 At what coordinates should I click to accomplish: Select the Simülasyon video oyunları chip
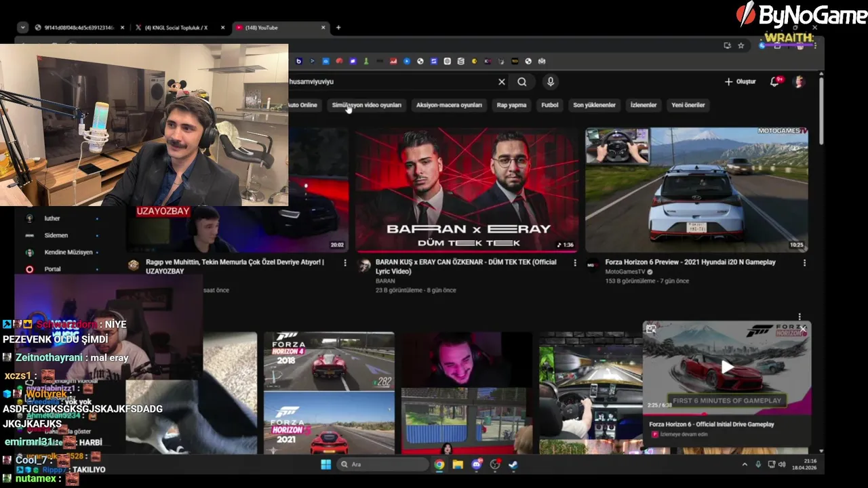(367, 105)
